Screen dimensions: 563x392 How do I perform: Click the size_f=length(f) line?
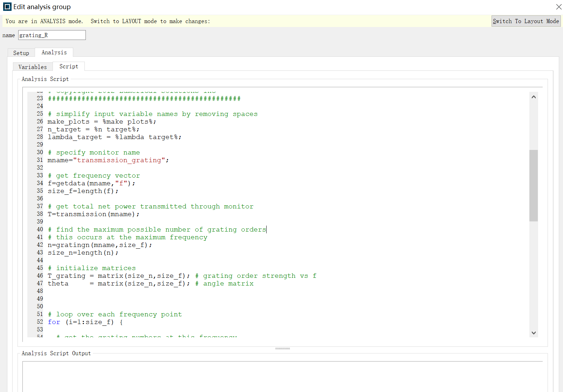point(83,191)
